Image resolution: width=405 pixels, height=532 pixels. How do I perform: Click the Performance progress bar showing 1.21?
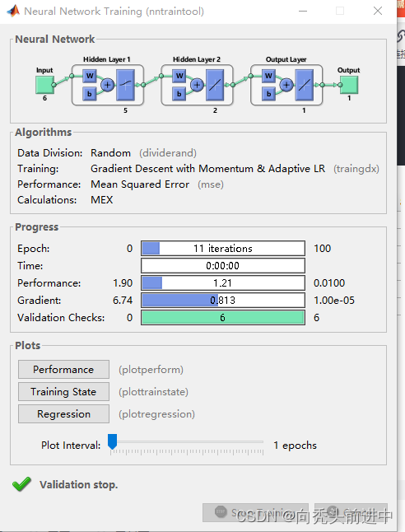click(223, 283)
